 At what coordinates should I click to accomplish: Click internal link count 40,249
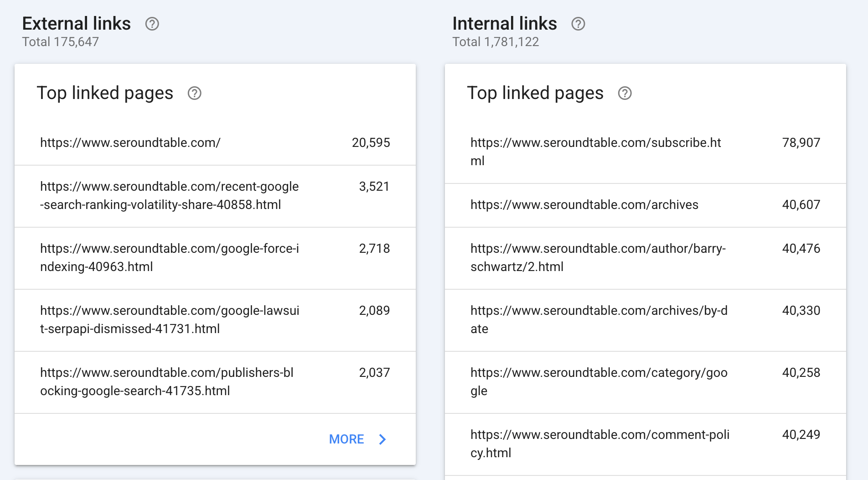801,435
